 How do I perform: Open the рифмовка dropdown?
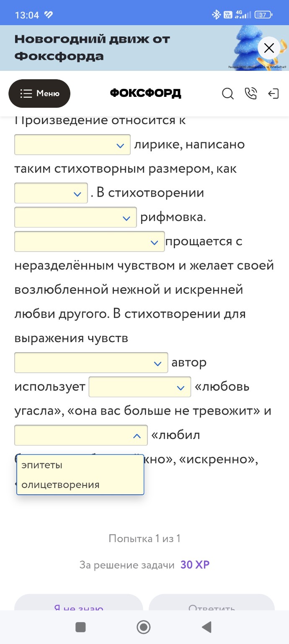(75, 217)
